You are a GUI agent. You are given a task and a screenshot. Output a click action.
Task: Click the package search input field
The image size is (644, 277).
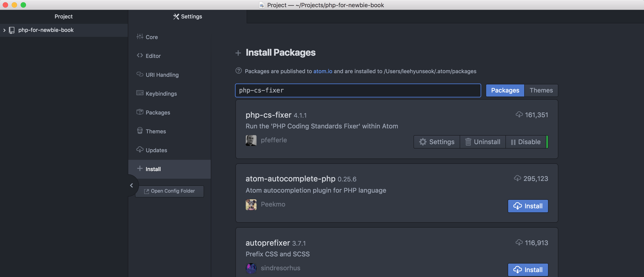[357, 91]
